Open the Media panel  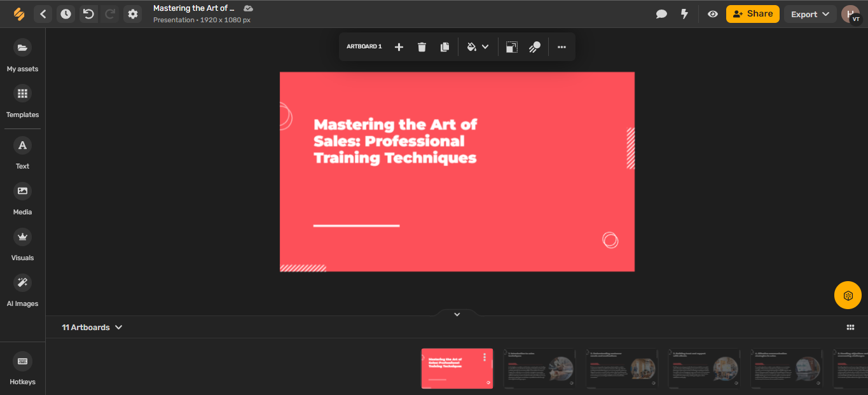pos(22,197)
